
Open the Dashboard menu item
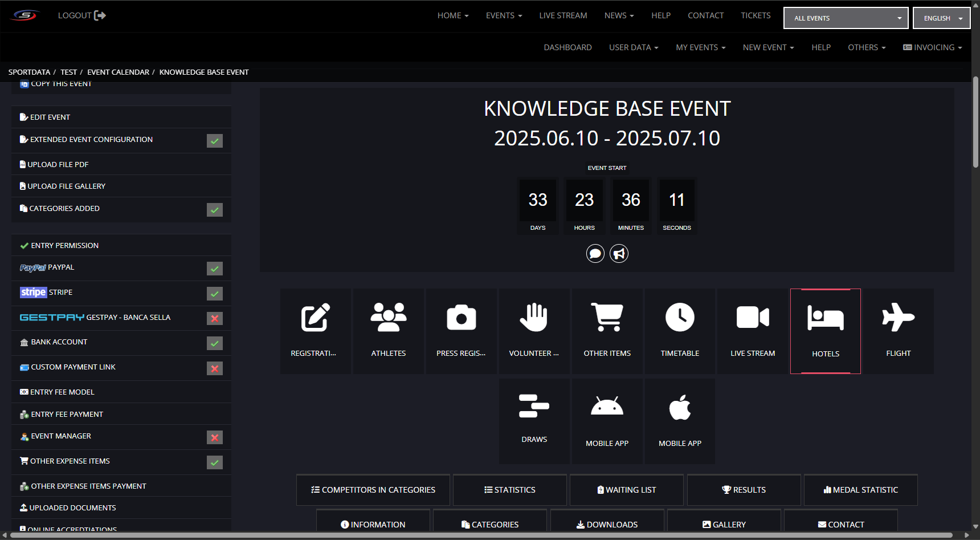pos(567,47)
